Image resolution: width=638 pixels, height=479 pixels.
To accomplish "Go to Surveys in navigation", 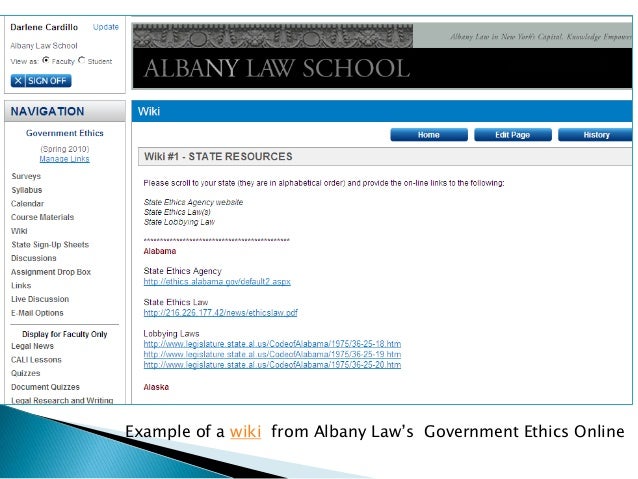I will click(26, 176).
